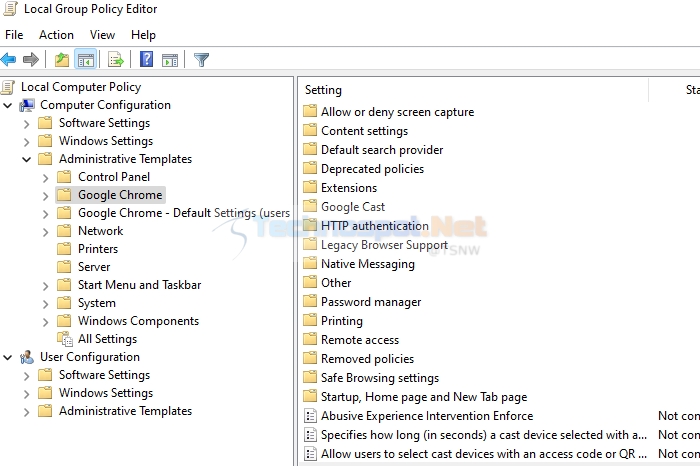Open the Action menu
This screenshot has width=700, height=466.
click(x=56, y=35)
